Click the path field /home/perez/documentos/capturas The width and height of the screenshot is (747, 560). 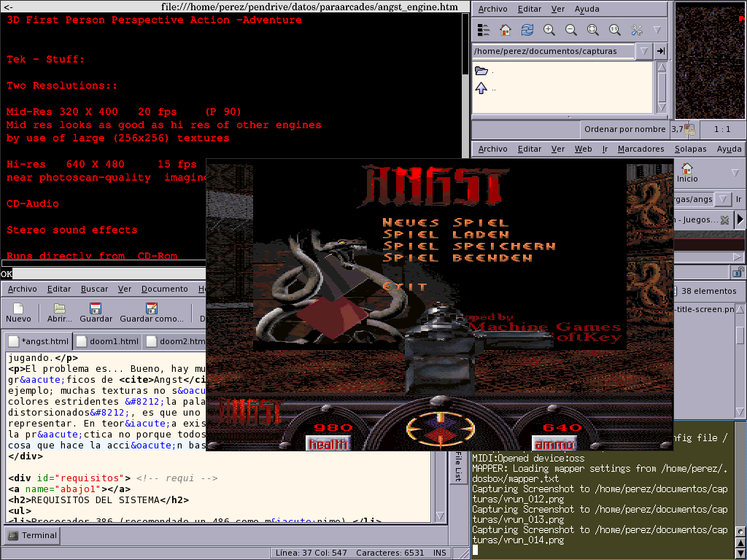coord(554,51)
